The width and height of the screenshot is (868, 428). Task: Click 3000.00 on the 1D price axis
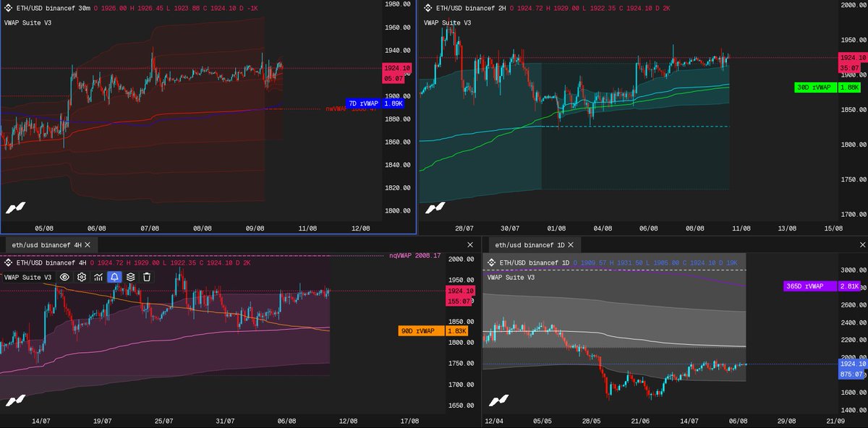tap(854, 270)
